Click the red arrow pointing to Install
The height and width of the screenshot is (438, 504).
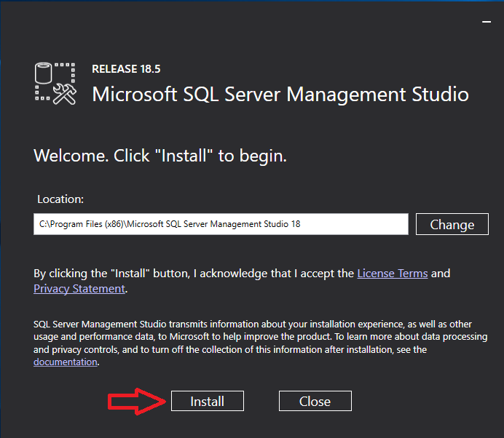[137, 401]
